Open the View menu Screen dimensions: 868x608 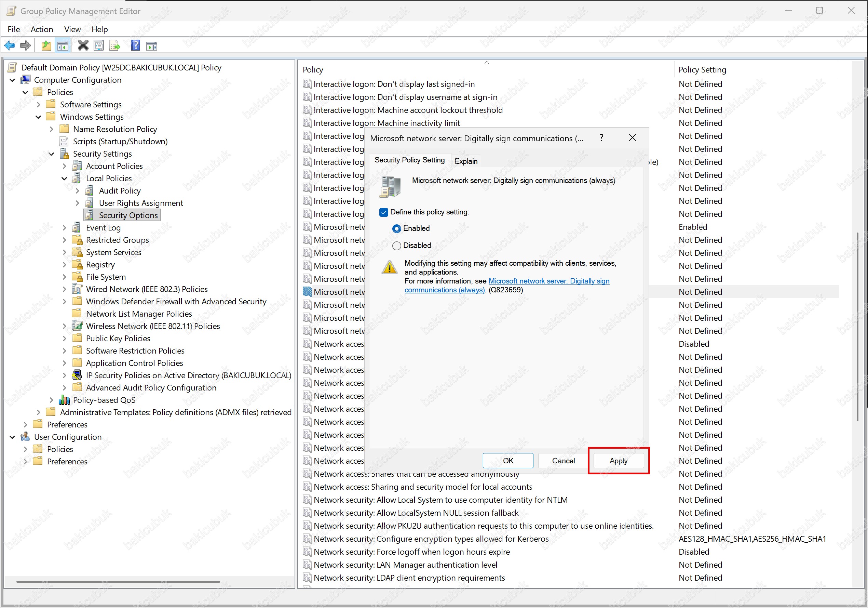[x=72, y=29]
